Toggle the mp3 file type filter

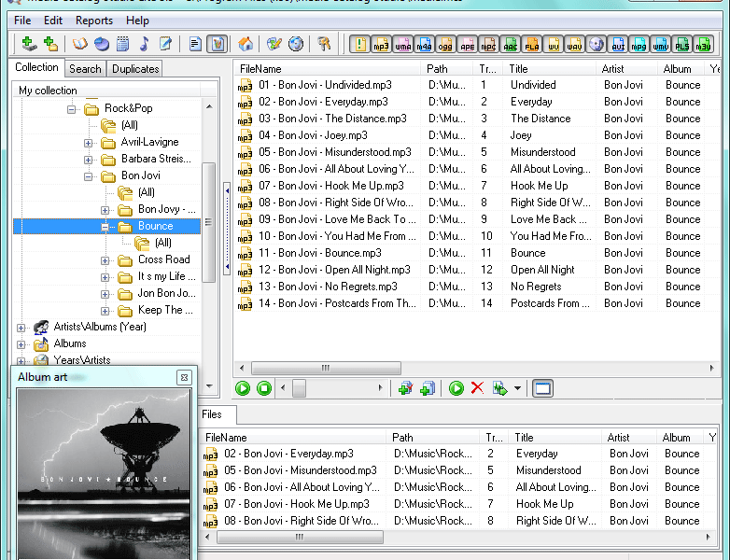pyautogui.click(x=380, y=44)
